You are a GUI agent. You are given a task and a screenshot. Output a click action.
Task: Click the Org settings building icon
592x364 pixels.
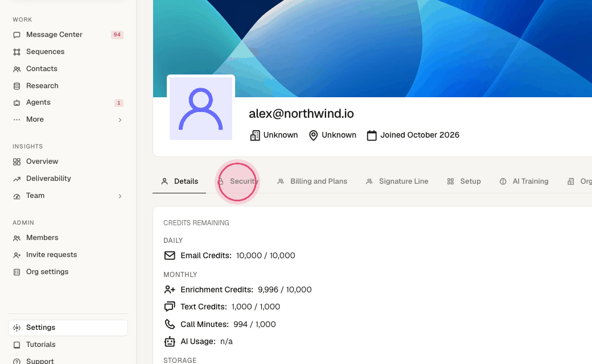click(x=17, y=272)
